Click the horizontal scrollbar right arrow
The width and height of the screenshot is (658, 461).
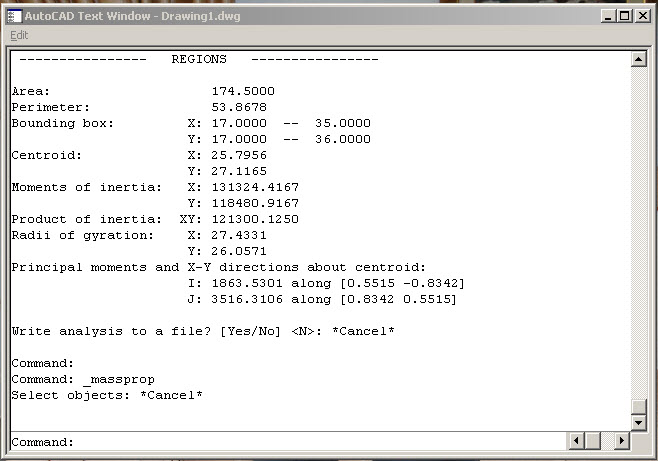point(622,441)
